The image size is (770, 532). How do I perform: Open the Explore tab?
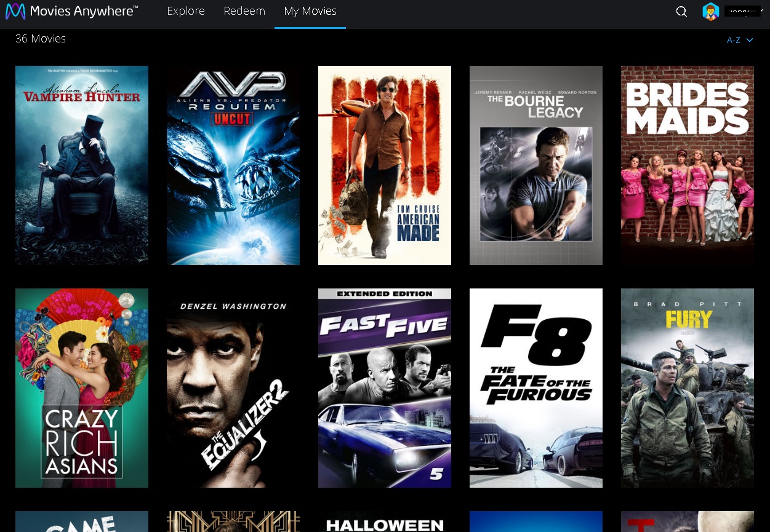(x=186, y=11)
